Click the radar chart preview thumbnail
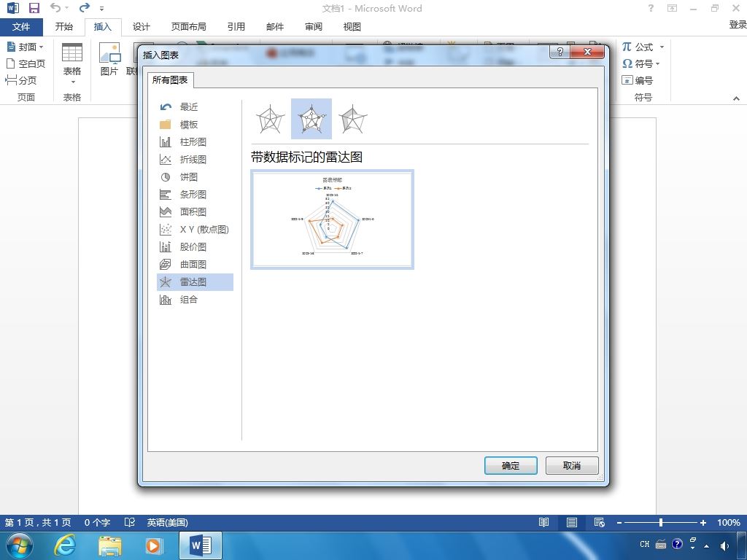Image resolution: width=747 pixels, height=560 pixels. 332,219
